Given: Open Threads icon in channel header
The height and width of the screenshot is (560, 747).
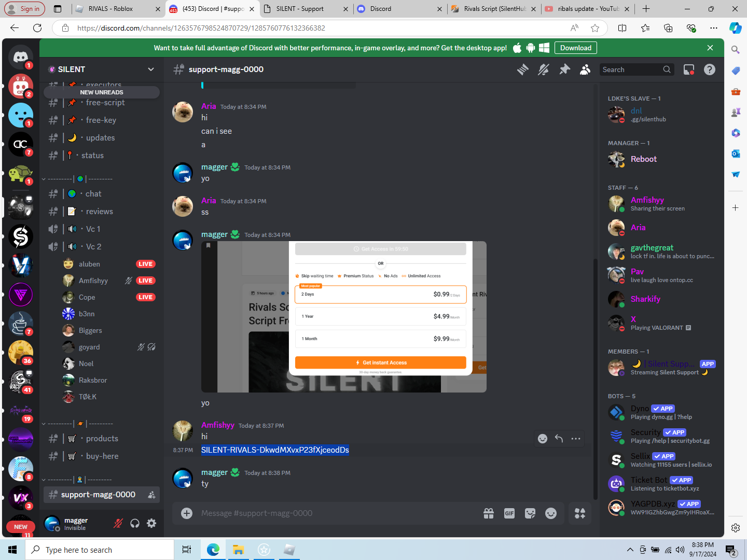Looking at the screenshot, I should (523, 69).
